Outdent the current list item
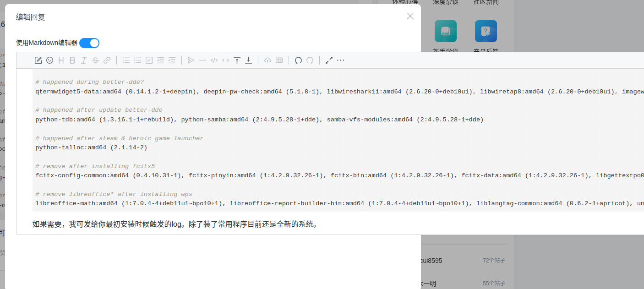644x289 pixels. pos(160,60)
